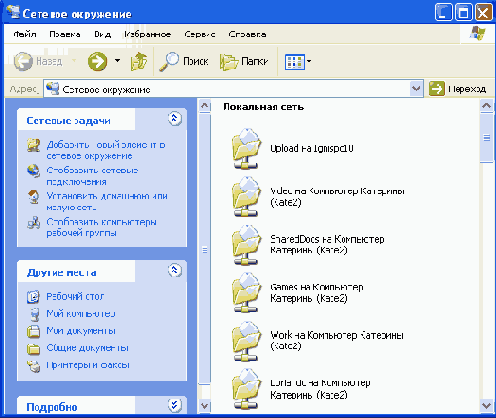Click the Up folder toolbar icon
The height and width of the screenshot is (418, 496).
point(139,61)
